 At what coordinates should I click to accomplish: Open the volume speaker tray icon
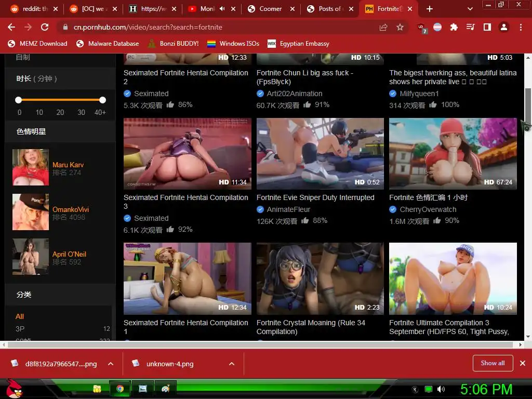point(441,389)
